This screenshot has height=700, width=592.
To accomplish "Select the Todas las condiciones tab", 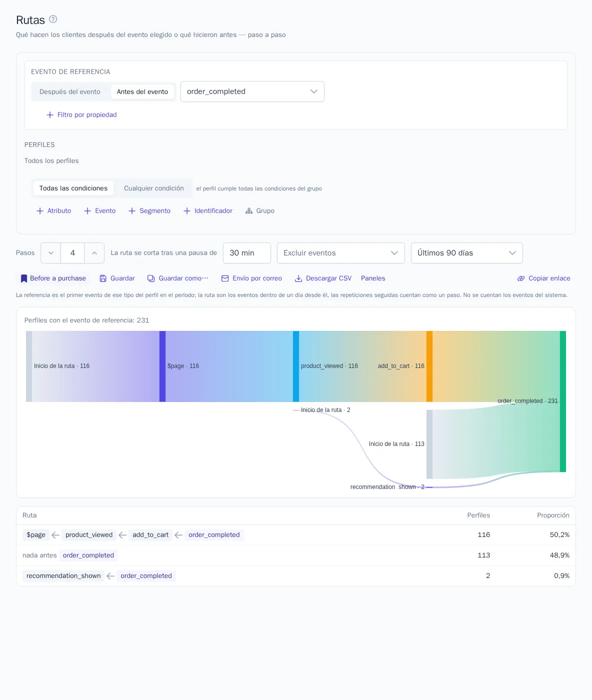I will tap(73, 188).
